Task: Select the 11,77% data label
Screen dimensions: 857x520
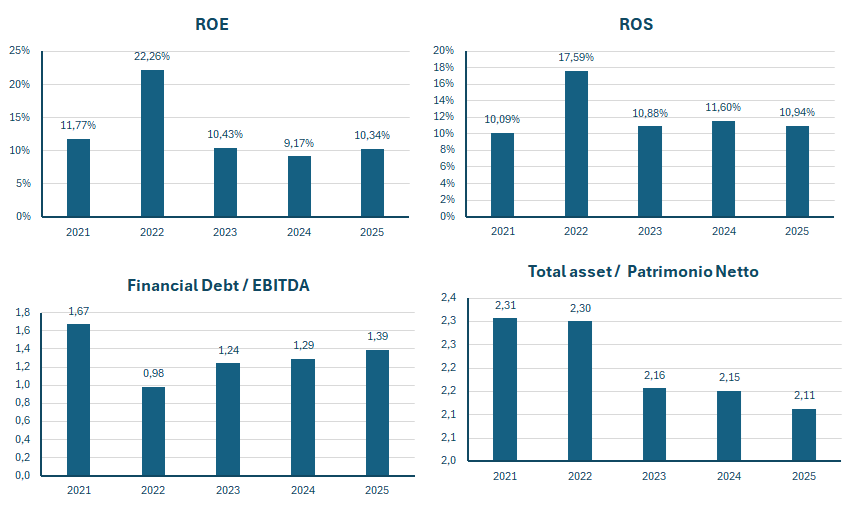Action: pyautogui.click(x=78, y=125)
